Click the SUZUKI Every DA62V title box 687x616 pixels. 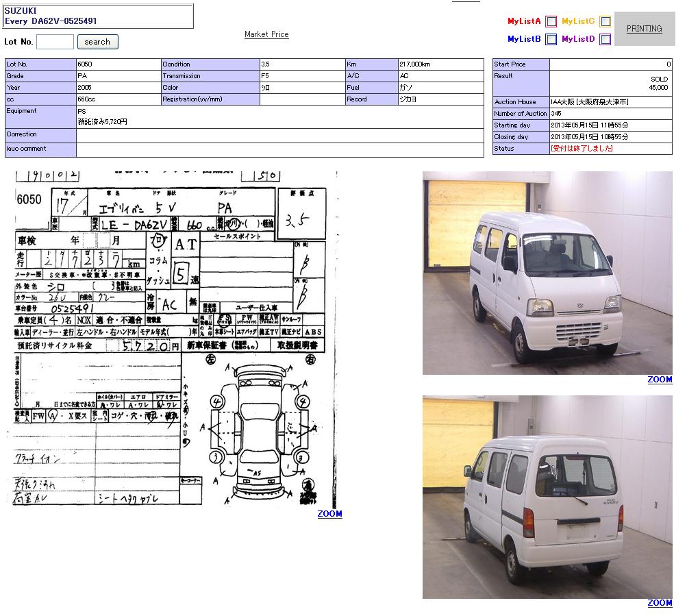pos(98,16)
